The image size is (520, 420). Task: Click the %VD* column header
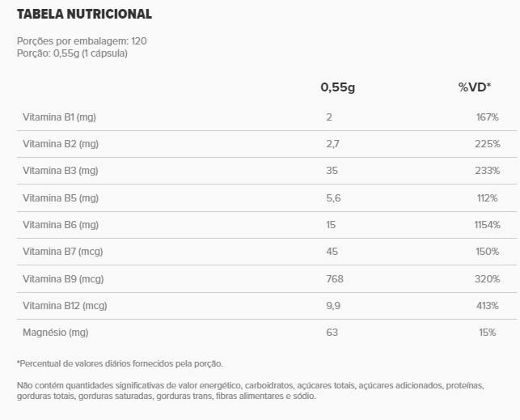(x=475, y=87)
